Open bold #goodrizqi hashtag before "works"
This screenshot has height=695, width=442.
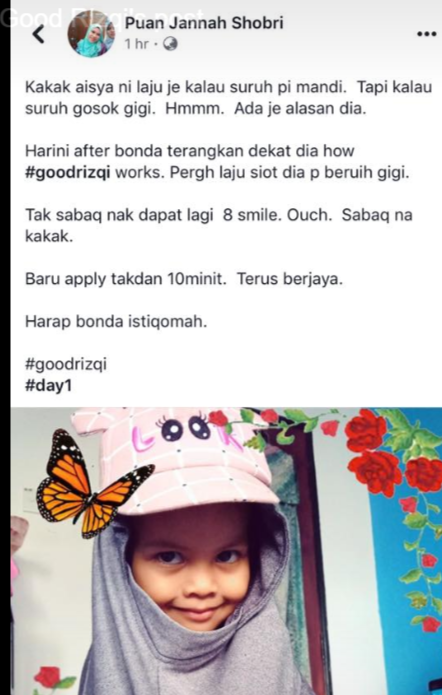tap(68, 173)
